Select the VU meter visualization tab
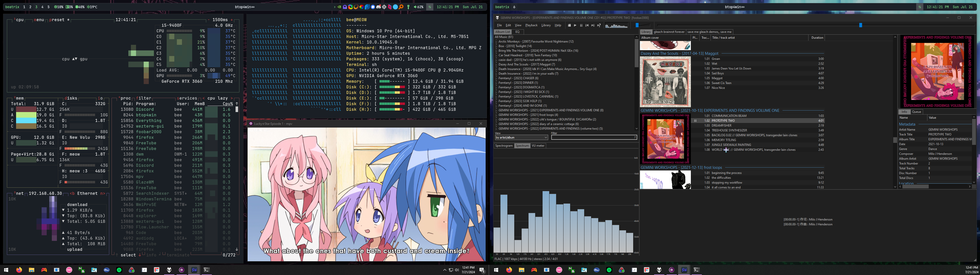The width and height of the screenshot is (980, 275). click(538, 146)
